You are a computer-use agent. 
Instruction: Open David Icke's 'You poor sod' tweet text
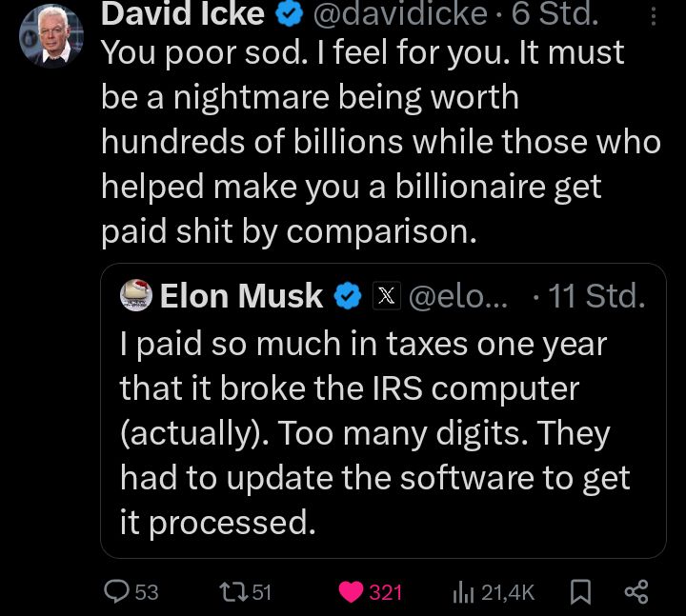379,141
